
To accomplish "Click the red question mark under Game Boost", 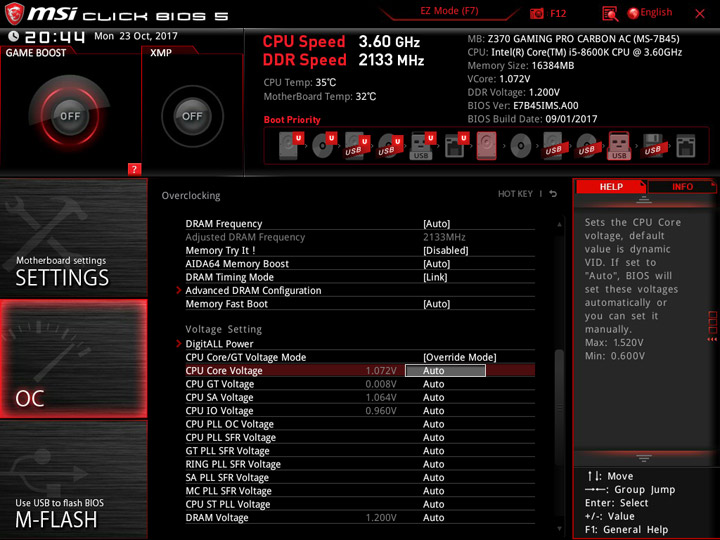I will [134, 169].
